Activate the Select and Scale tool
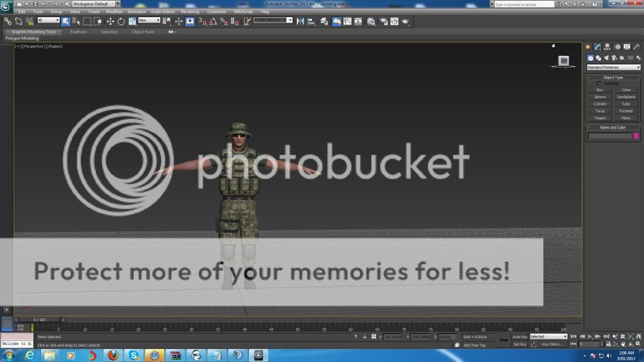Screen dimensions: 644x362 tap(132, 21)
